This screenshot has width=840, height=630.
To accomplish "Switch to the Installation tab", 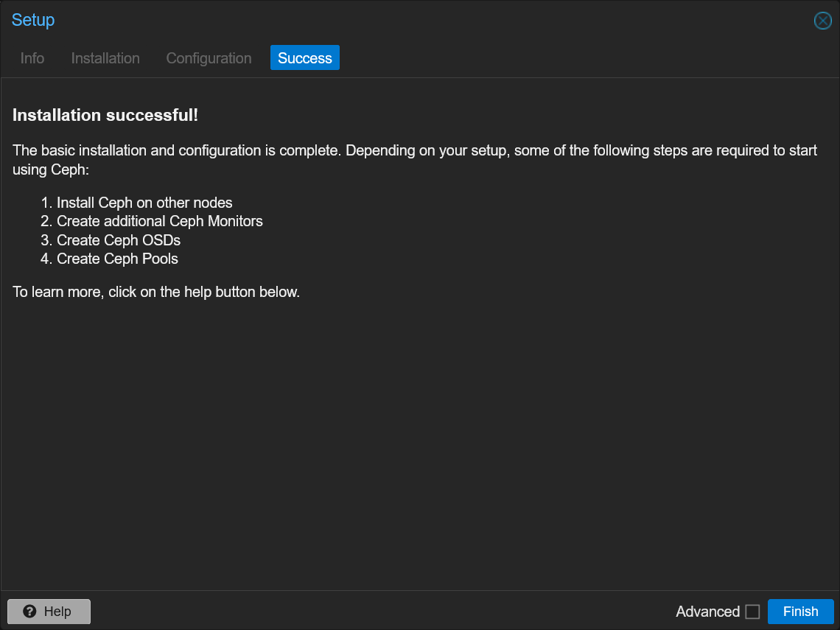I will [x=105, y=58].
